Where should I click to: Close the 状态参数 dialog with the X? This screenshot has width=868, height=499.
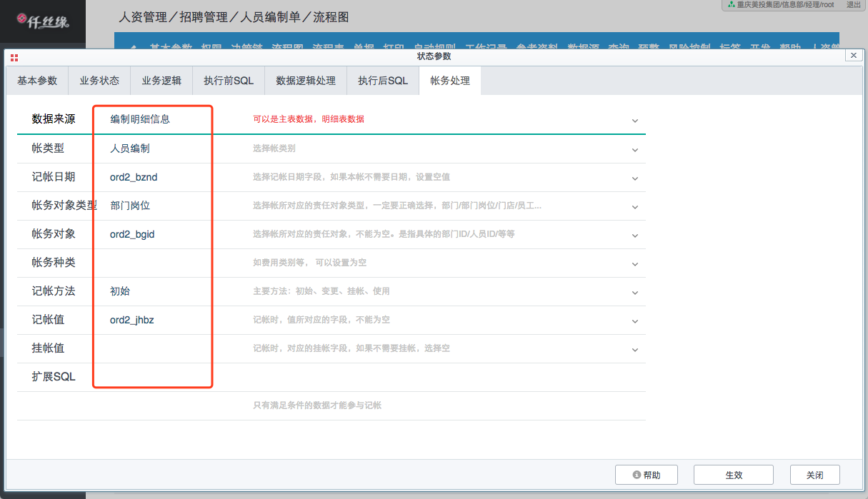[x=852, y=56]
